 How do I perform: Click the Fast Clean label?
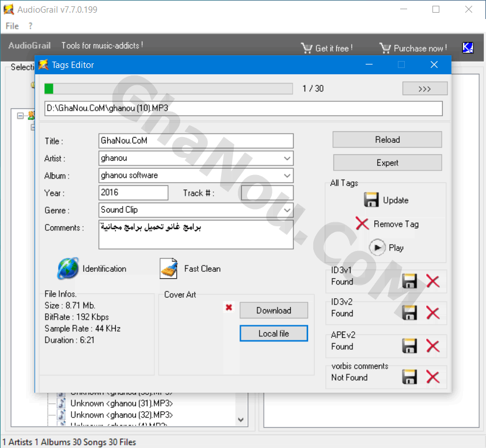point(202,269)
